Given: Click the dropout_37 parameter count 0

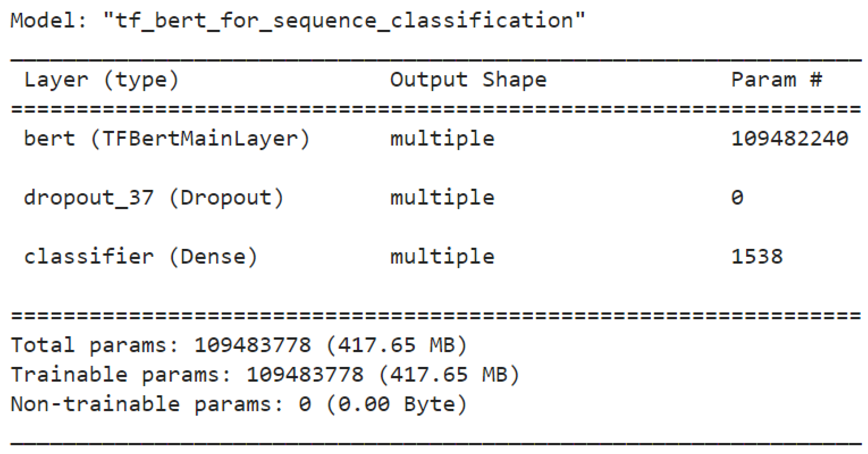Looking at the screenshot, I should coord(737,198).
